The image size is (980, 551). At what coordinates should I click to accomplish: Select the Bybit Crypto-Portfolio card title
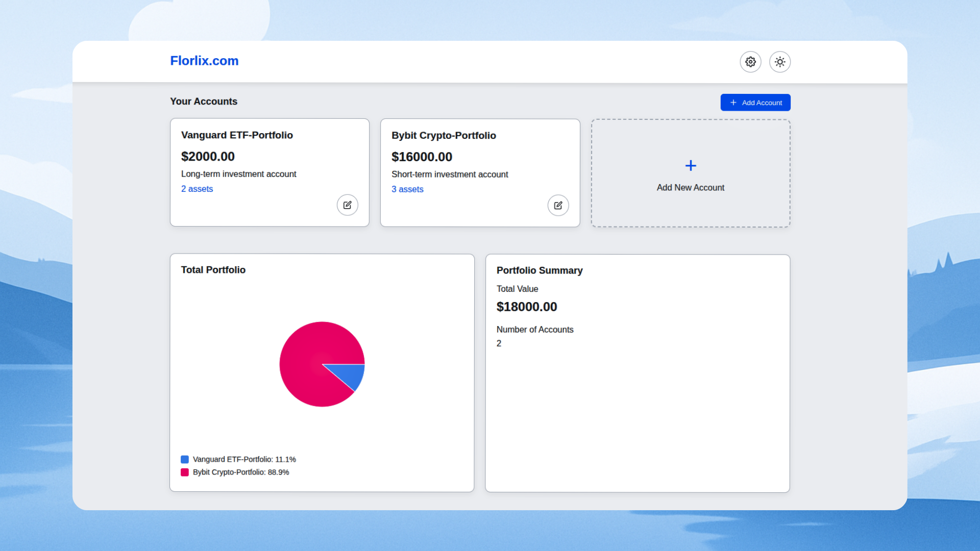click(x=444, y=136)
